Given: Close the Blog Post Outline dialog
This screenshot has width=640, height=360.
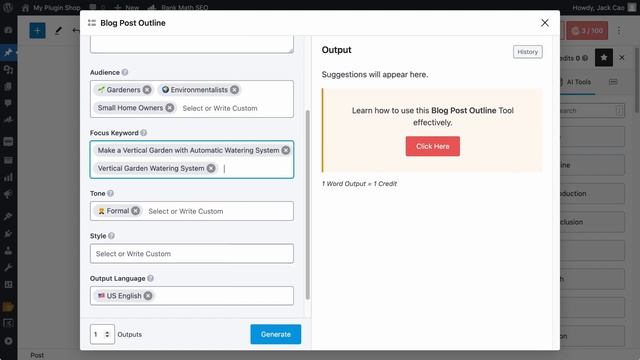Looking at the screenshot, I should coord(544,23).
